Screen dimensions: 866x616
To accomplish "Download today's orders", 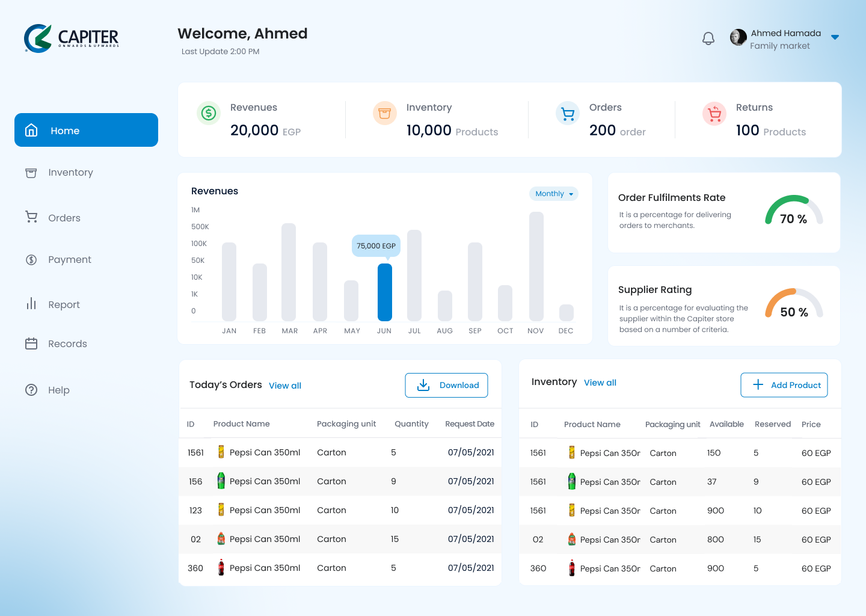I will (446, 385).
